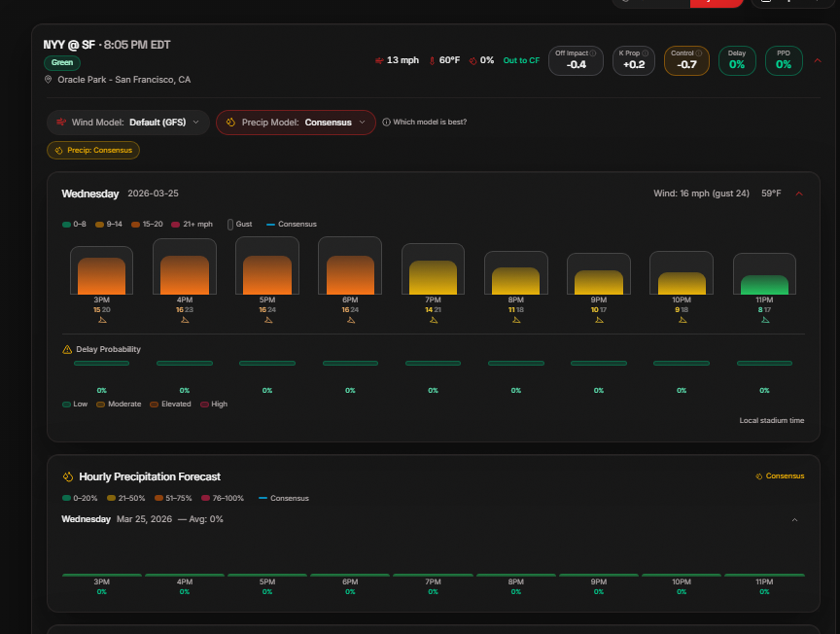
Task: Click the Gust legend marker
Action: click(230, 225)
